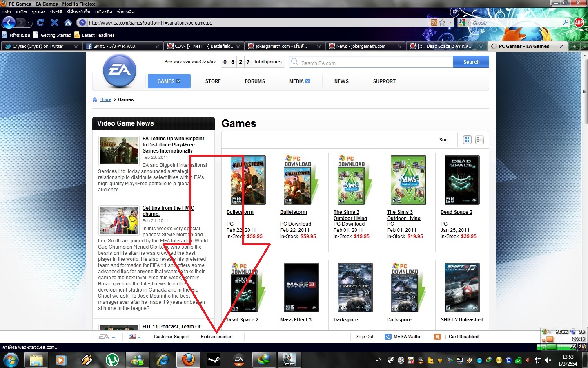Open the language flag selector dropdown
The height and width of the screenshot is (368, 588).
coord(135,337)
